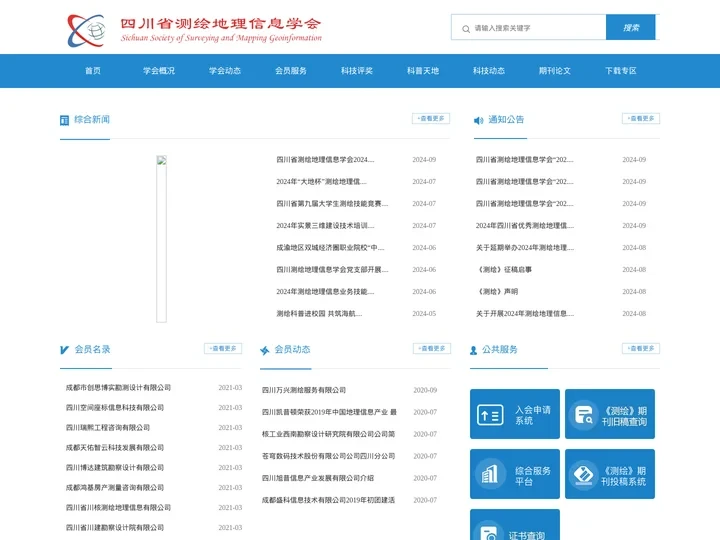
Task: Open member 成都市创思博实勘测设计有限公司
Action: tap(118, 388)
